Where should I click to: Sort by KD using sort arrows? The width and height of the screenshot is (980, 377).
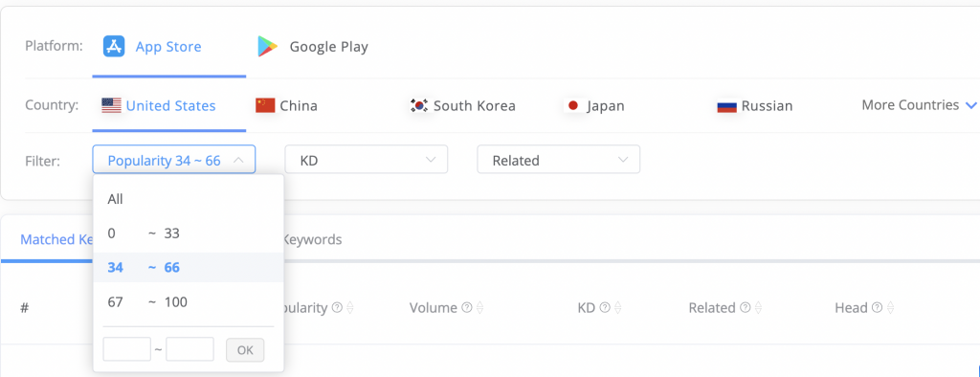pyautogui.click(x=617, y=307)
